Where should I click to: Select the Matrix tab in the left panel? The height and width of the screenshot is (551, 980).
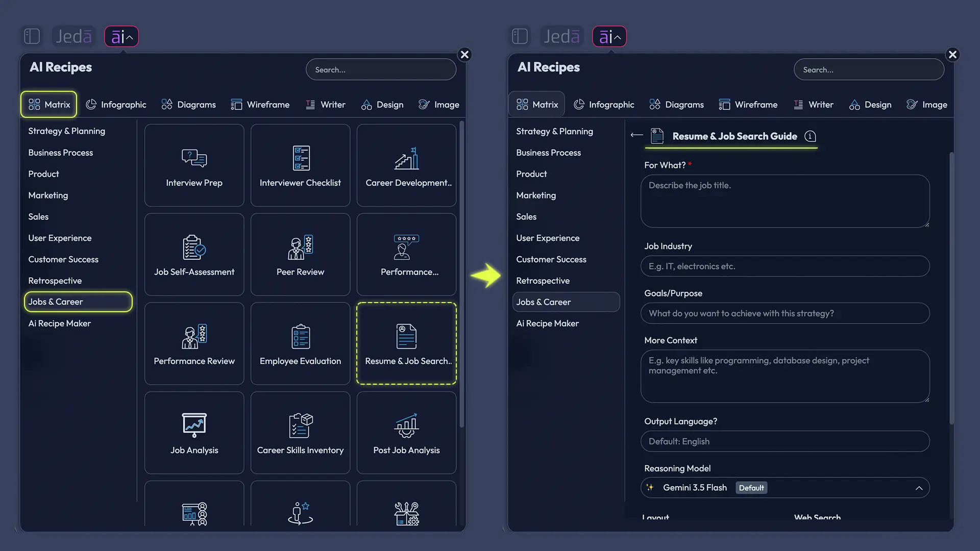pyautogui.click(x=49, y=105)
